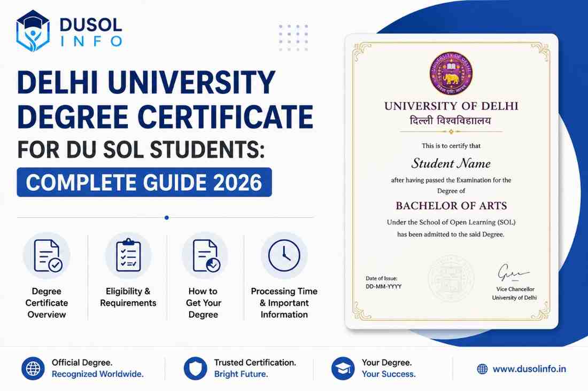Click the Trusted Certification. text
This screenshot has width=588, height=391.
255,363
